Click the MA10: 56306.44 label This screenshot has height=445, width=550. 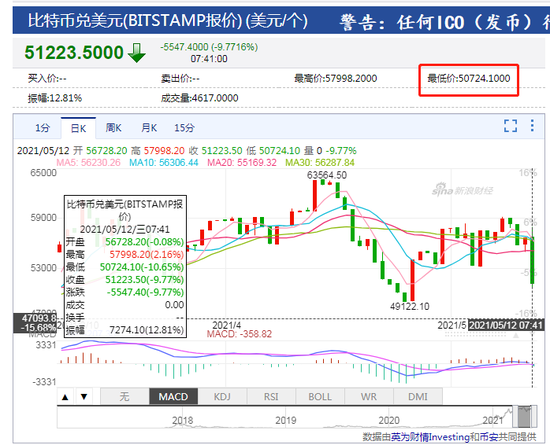click(x=164, y=163)
